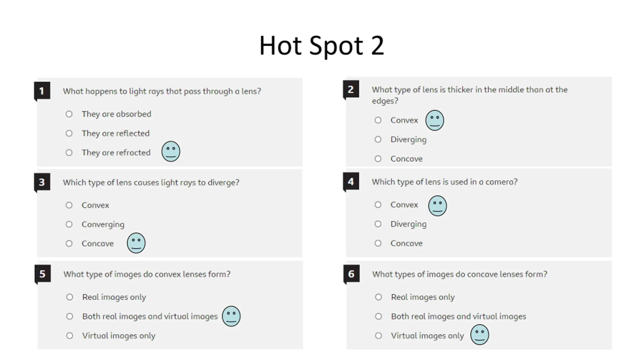
Task: Select 'They are absorbed' radio button
Action: (69, 114)
